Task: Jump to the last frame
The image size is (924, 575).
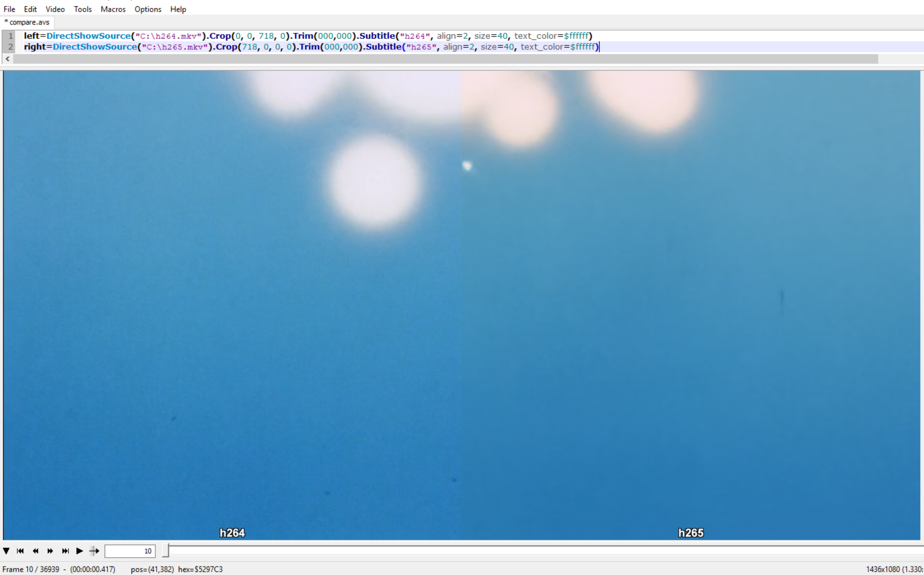Action: [65, 551]
